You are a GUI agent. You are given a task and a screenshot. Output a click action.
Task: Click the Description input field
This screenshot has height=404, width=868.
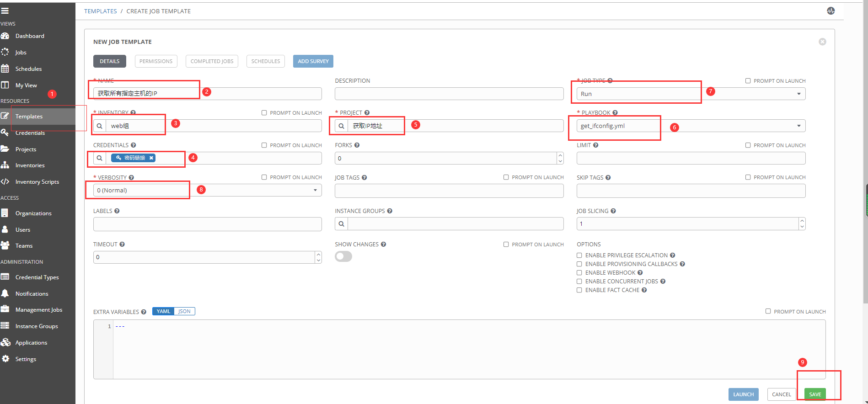coord(449,94)
